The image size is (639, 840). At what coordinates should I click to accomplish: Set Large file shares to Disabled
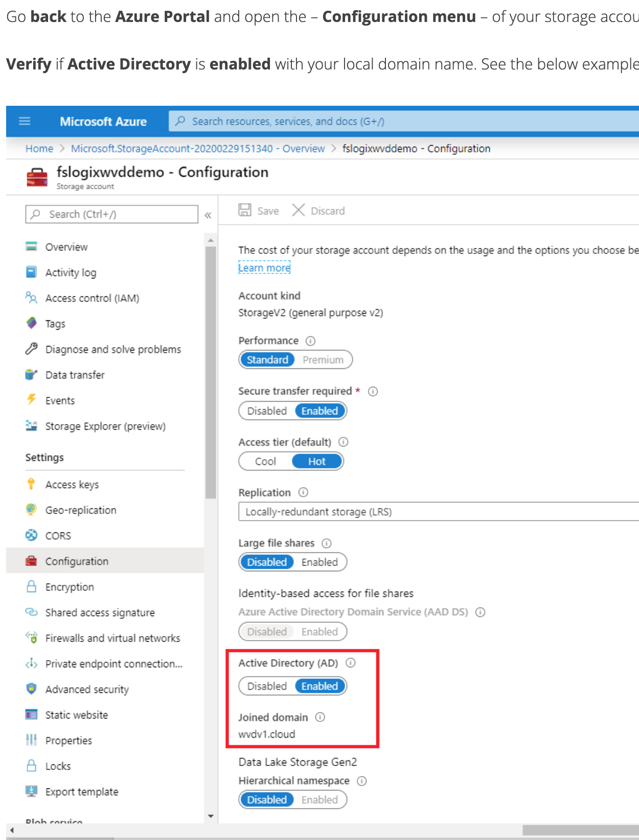coord(267,562)
